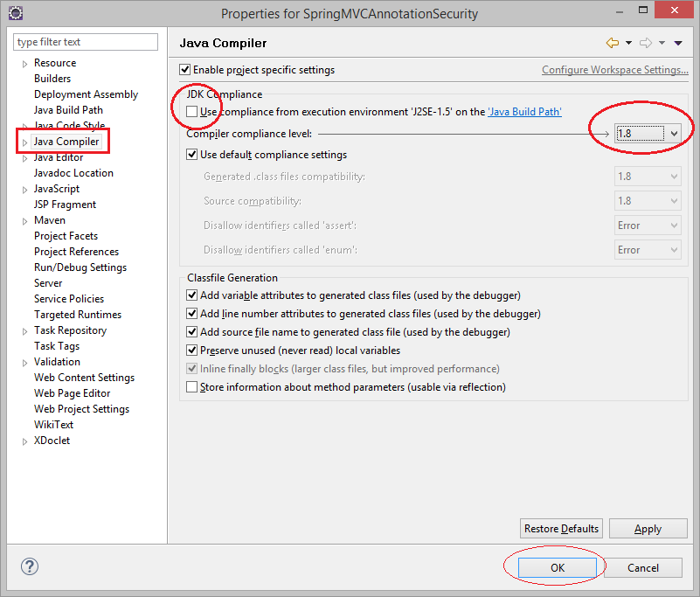
Task: Open the Source compatibility dropdown
Action: click(x=648, y=201)
